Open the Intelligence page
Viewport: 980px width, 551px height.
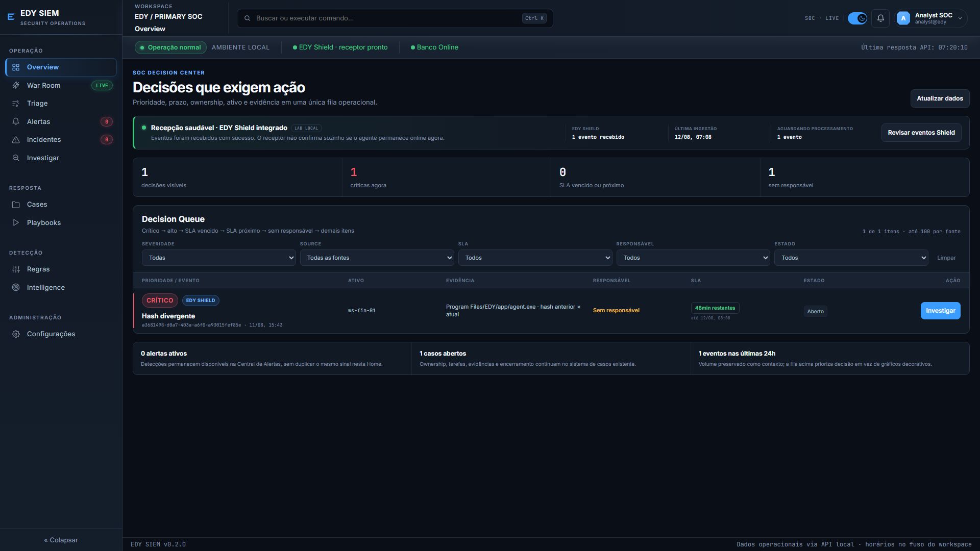coord(61,288)
